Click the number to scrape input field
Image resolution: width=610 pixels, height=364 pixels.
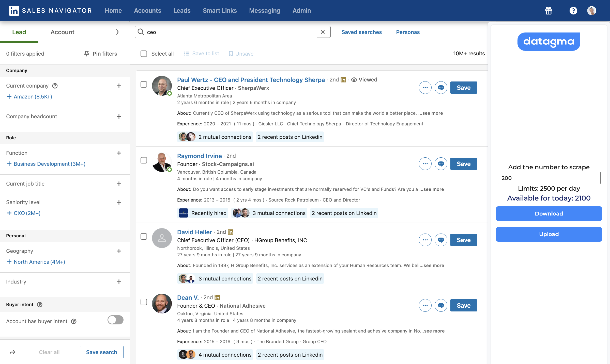[x=549, y=178]
